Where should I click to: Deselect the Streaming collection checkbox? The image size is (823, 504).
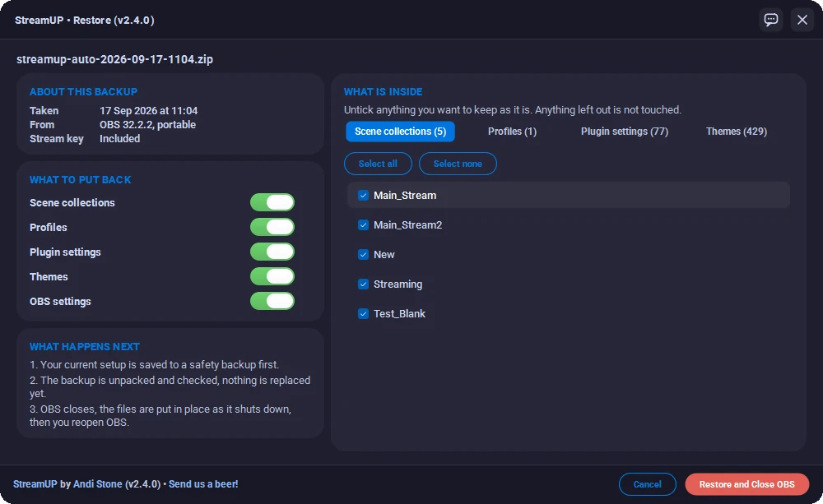(363, 284)
